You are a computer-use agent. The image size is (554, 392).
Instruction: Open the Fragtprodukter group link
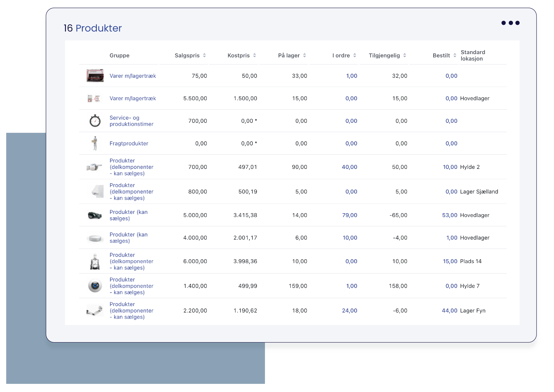pyautogui.click(x=129, y=143)
